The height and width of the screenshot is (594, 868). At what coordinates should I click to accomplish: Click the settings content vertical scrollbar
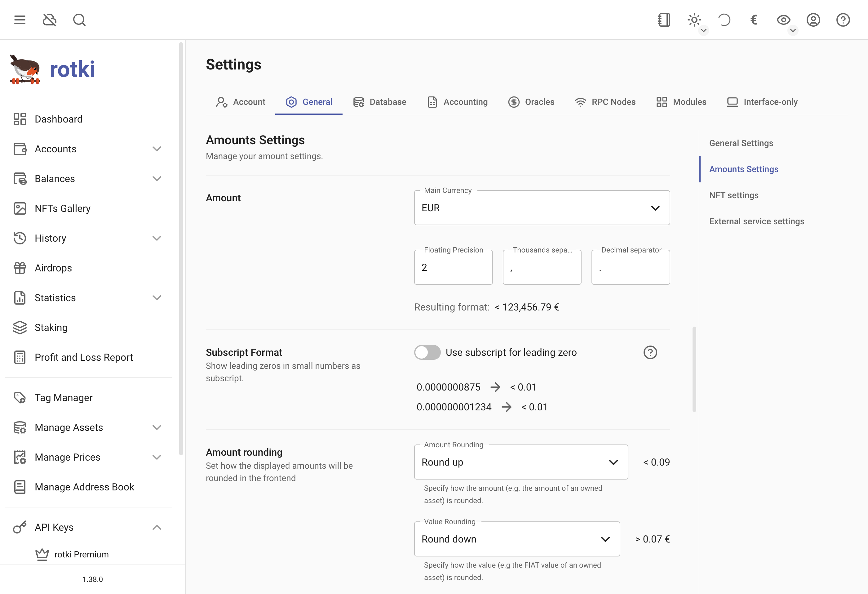(694, 369)
